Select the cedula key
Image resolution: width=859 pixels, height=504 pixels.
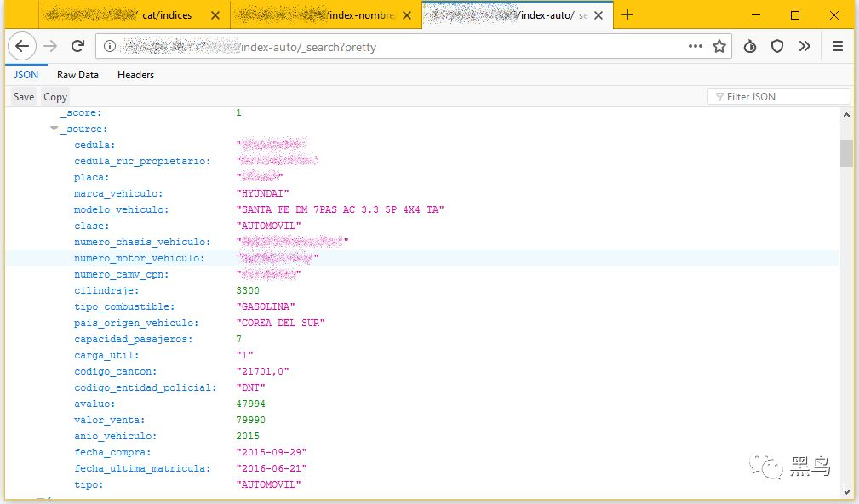click(94, 146)
